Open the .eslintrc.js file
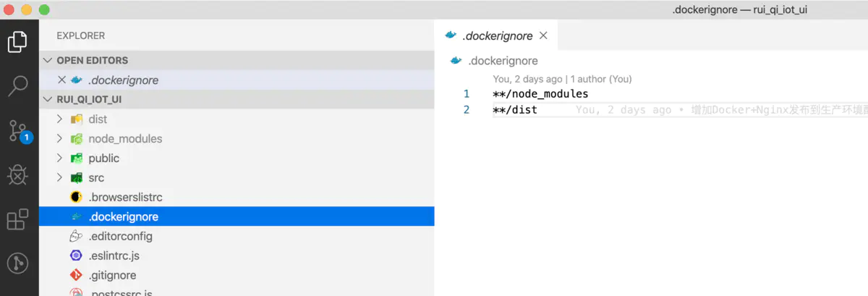The height and width of the screenshot is (296, 868). click(114, 255)
